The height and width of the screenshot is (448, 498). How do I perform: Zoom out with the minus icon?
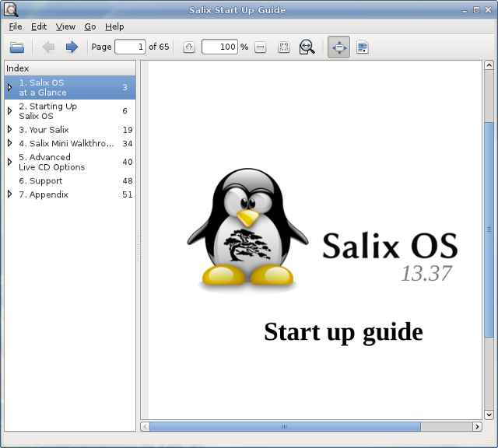pos(260,47)
